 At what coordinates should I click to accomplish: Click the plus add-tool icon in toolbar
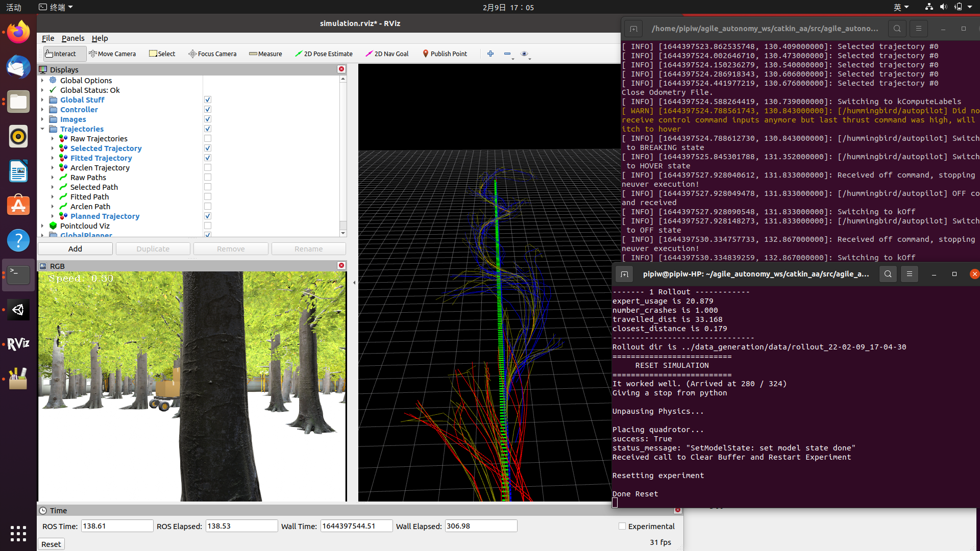click(x=491, y=54)
